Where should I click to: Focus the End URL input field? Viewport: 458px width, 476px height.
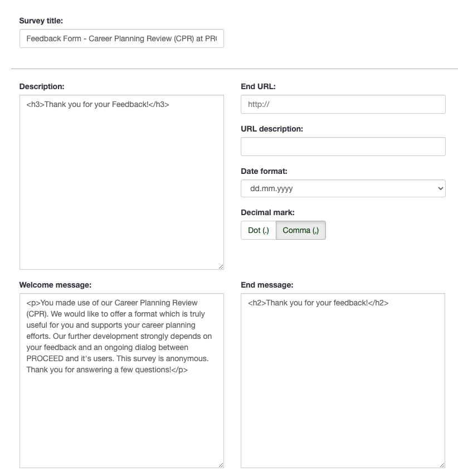pyautogui.click(x=343, y=104)
